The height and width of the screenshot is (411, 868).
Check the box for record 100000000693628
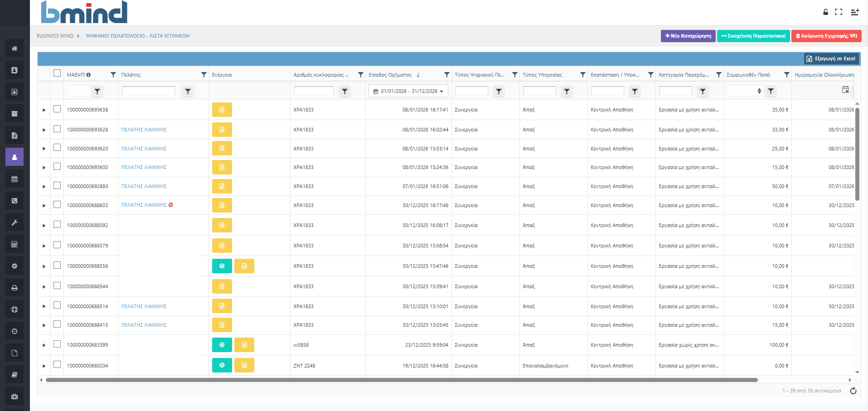pyautogui.click(x=57, y=129)
